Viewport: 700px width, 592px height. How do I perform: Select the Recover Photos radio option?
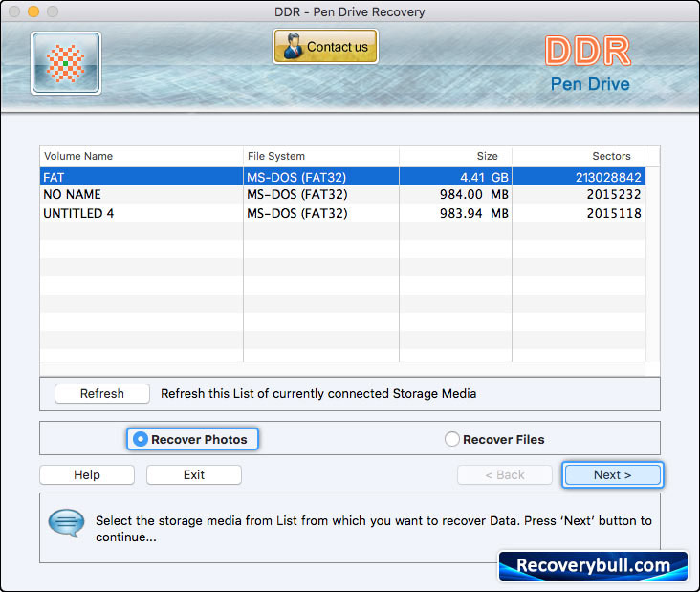(192, 439)
